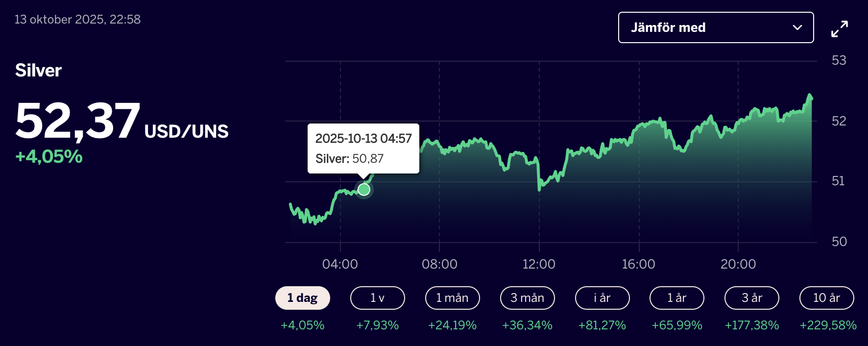
Task: Click the 12:00 label on the time axis
Action: point(539,264)
